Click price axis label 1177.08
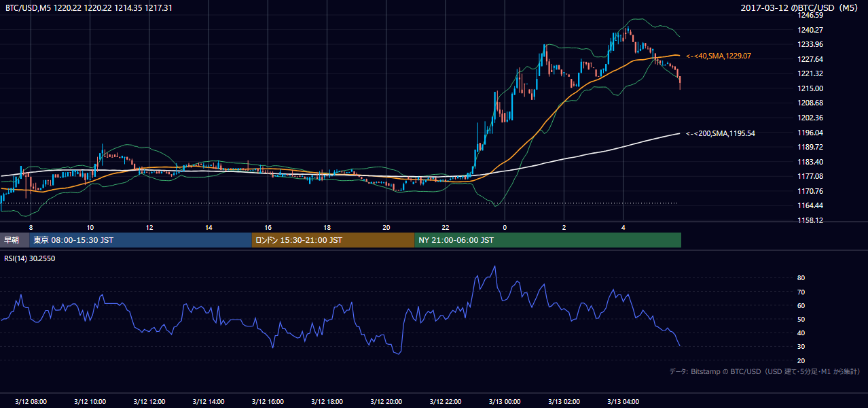 click(810, 176)
